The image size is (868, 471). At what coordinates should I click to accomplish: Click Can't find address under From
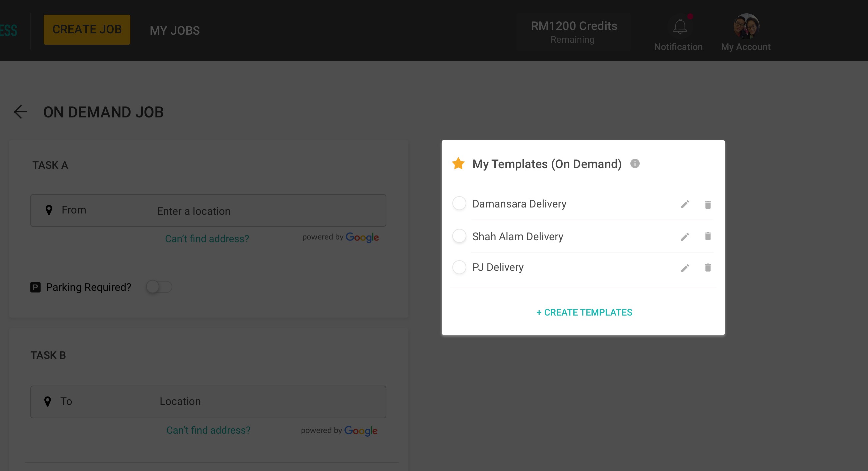pyautogui.click(x=207, y=239)
